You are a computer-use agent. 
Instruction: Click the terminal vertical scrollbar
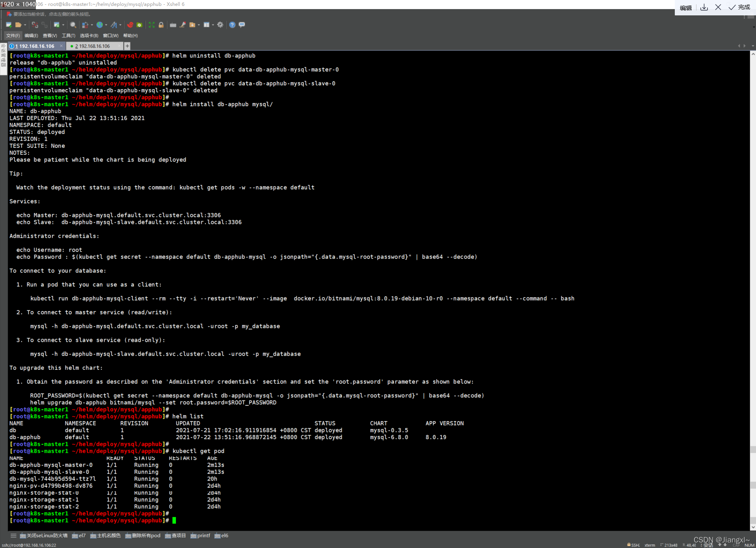(x=753, y=291)
